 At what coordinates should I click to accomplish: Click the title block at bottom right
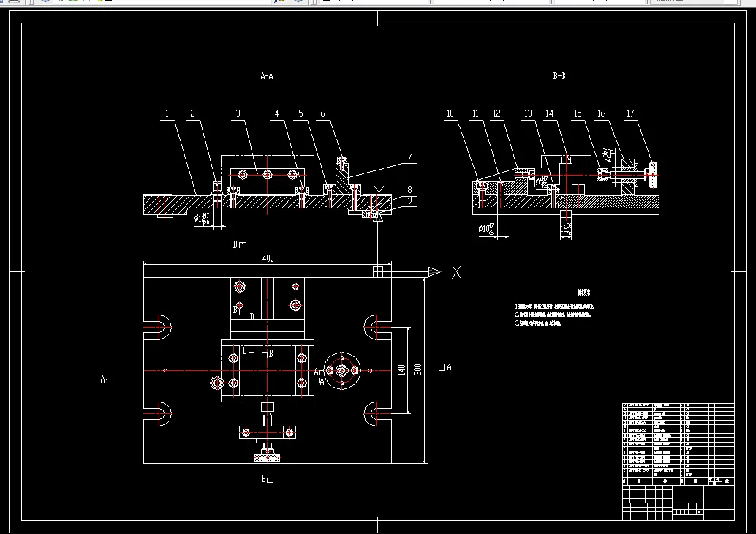coord(678,503)
